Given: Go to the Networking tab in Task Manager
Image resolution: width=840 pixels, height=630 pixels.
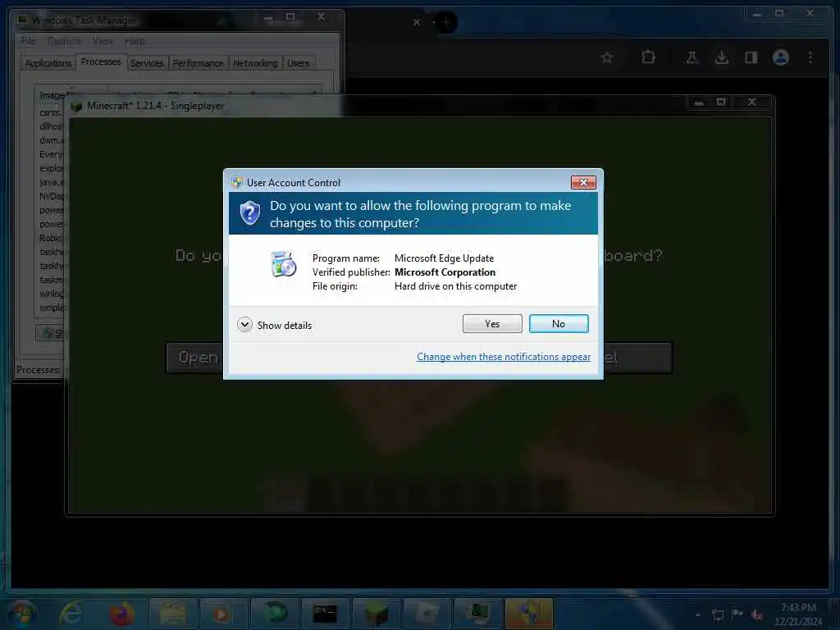Looking at the screenshot, I should pos(256,63).
